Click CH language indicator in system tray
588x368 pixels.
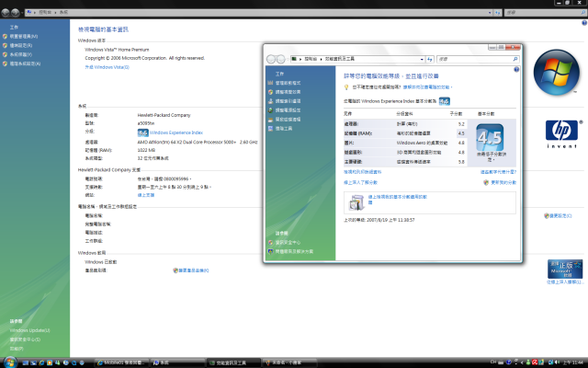[x=492, y=362]
